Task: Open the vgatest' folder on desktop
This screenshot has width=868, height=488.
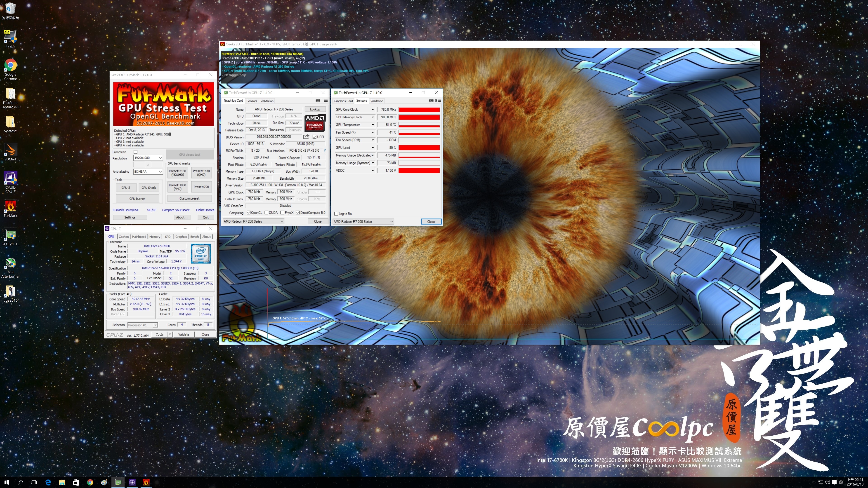Action: (10, 124)
